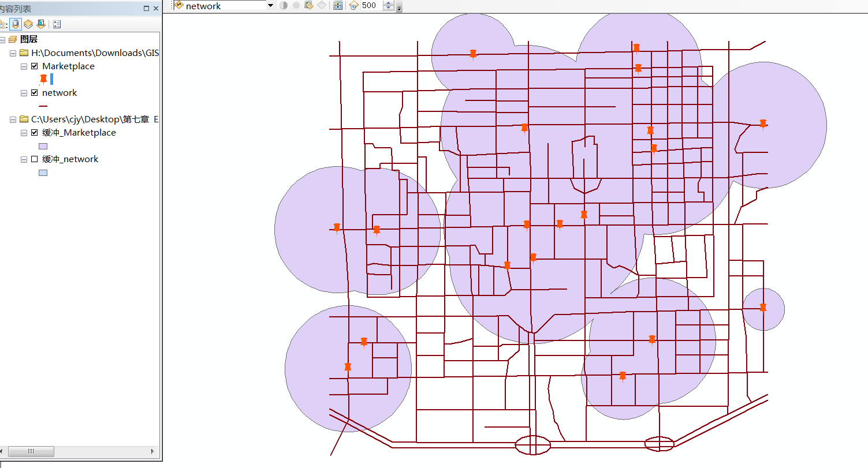Enable the 缓冲_network layer checkbox
The height and width of the screenshot is (468, 868).
[x=34, y=159]
